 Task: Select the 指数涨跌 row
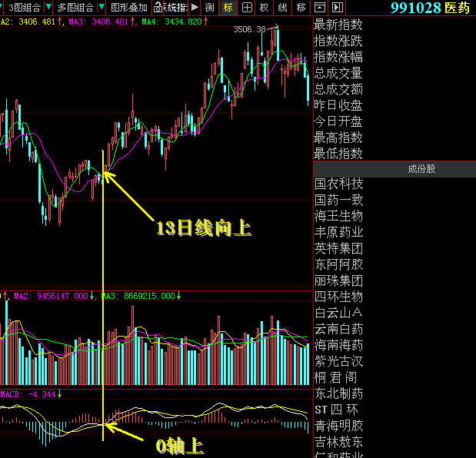(338, 41)
